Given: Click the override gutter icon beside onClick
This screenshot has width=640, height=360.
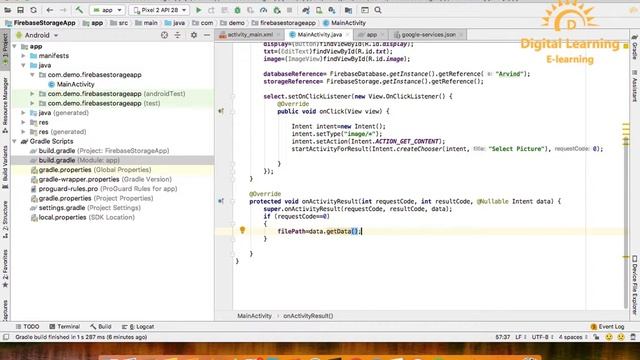Looking at the screenshot, I should coord(221,111).
